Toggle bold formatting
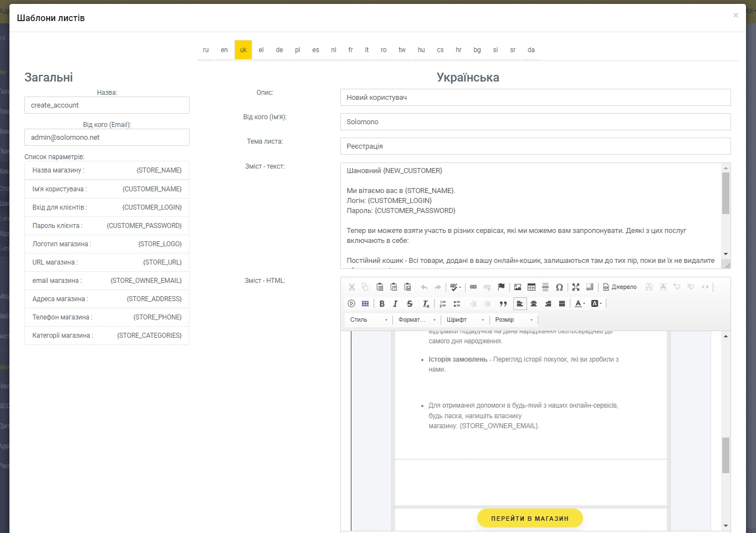Viewport: 756px width, 533px height. (382, 304)
